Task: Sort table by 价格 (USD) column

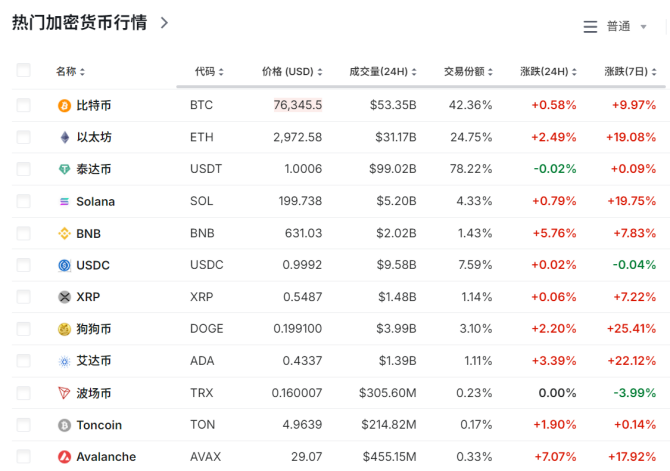Action: (291, 72)
